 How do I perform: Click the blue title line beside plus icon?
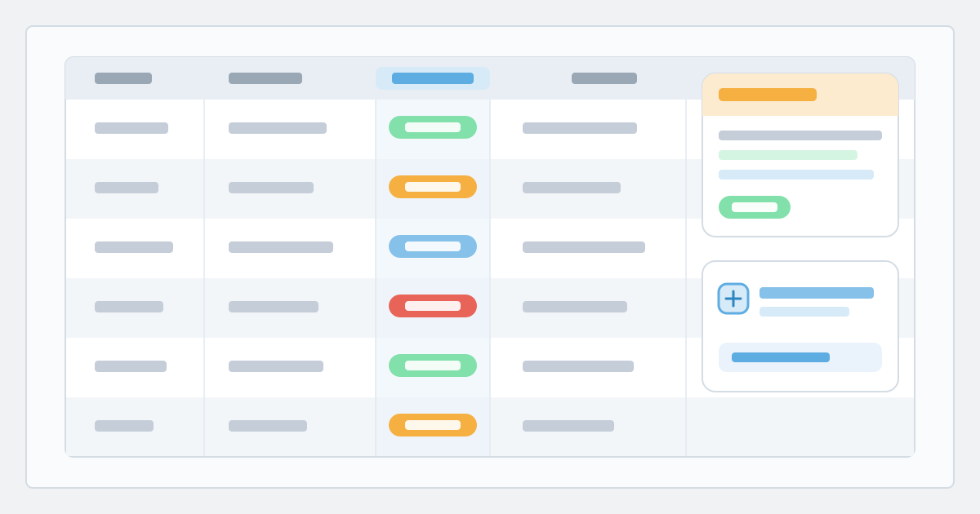[x=817, y=293]
